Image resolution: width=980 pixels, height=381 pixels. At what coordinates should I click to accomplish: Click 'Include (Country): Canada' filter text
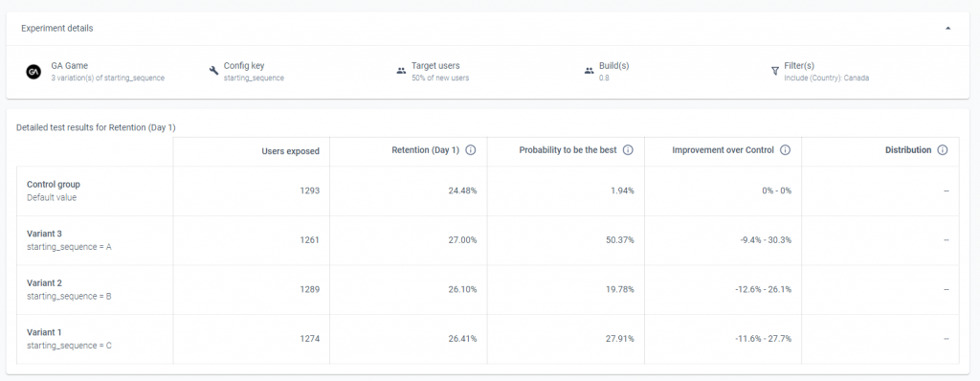pos(826,78)
